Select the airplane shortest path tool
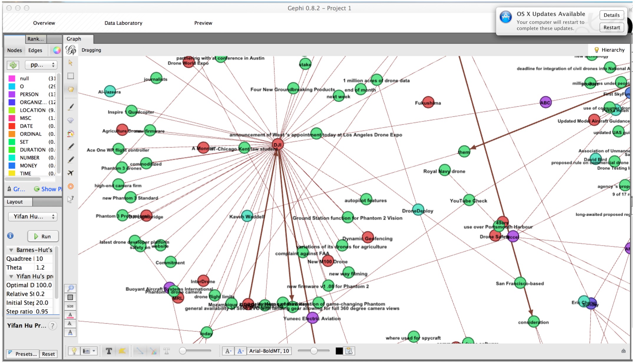 click(71, 173)
